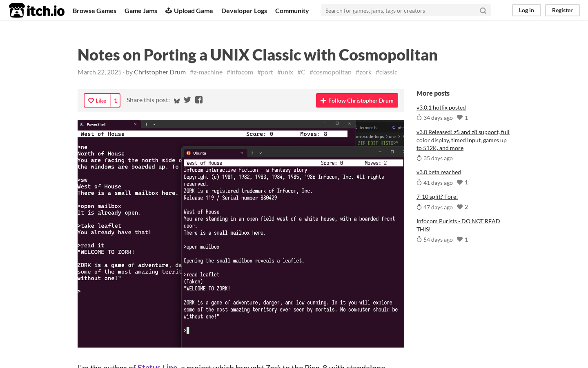Click the itch.io logo

coord(37,11)
